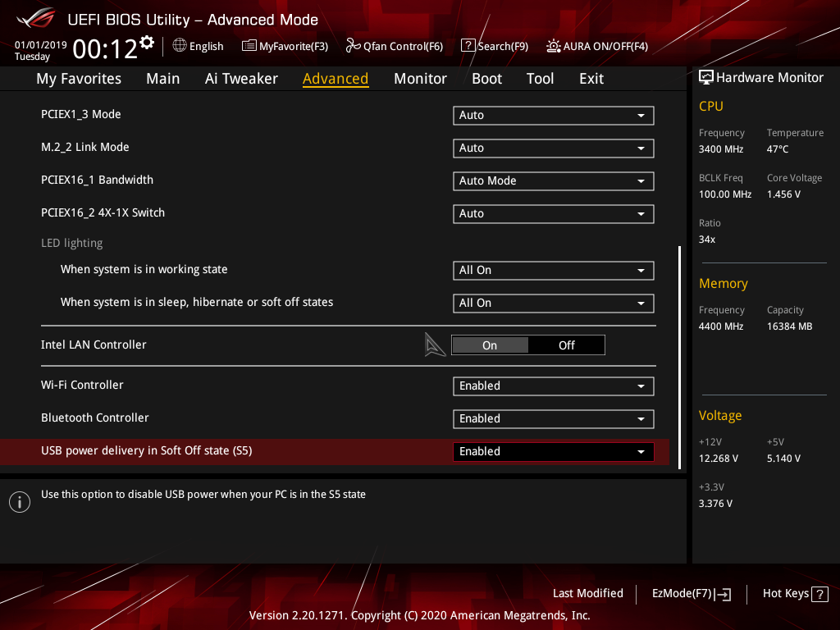Open the Bluetooth Controller dropdown
Screen dimensions: 840x630
(x=554, y=419)
